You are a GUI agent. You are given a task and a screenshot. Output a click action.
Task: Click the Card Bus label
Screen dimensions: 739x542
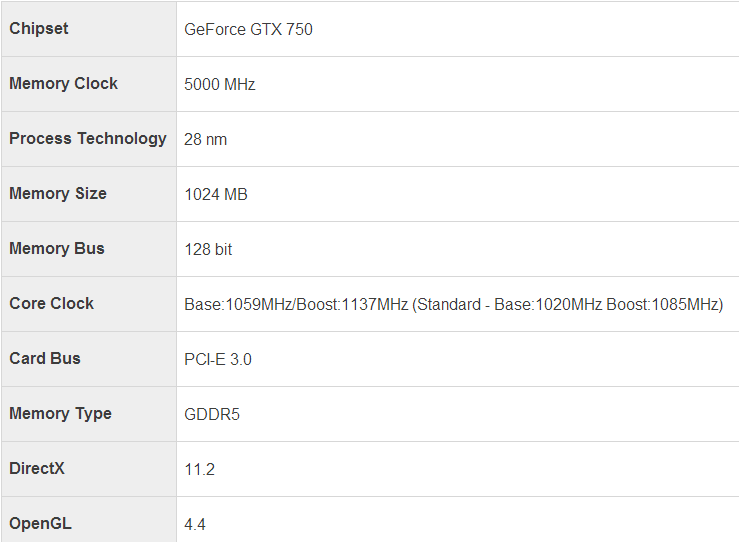(45, 359)
